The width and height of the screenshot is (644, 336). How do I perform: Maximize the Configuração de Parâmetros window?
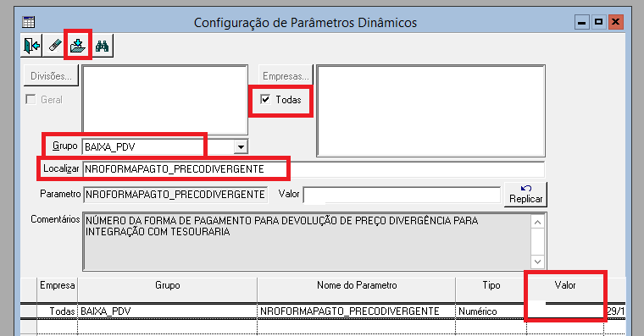click(598, 22)
